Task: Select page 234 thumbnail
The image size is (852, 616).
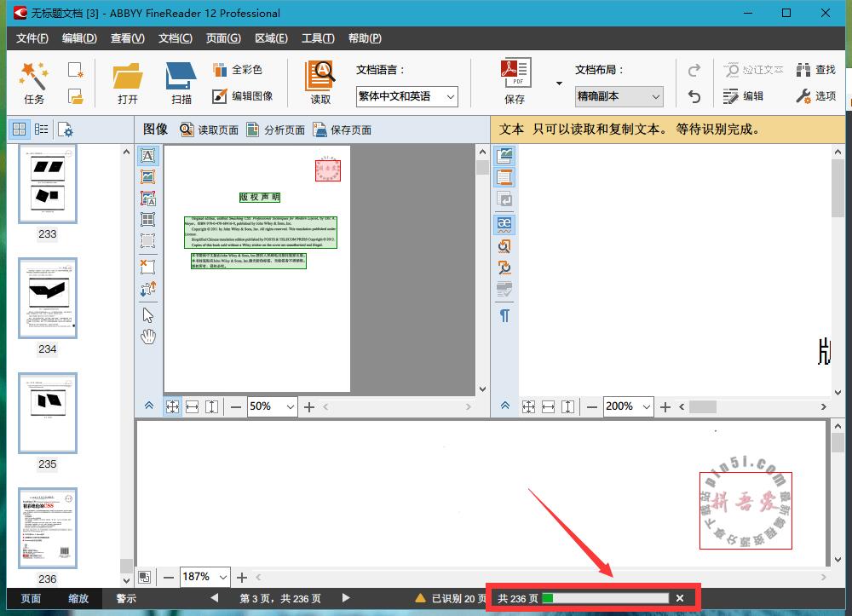Action: pos(47,298)
